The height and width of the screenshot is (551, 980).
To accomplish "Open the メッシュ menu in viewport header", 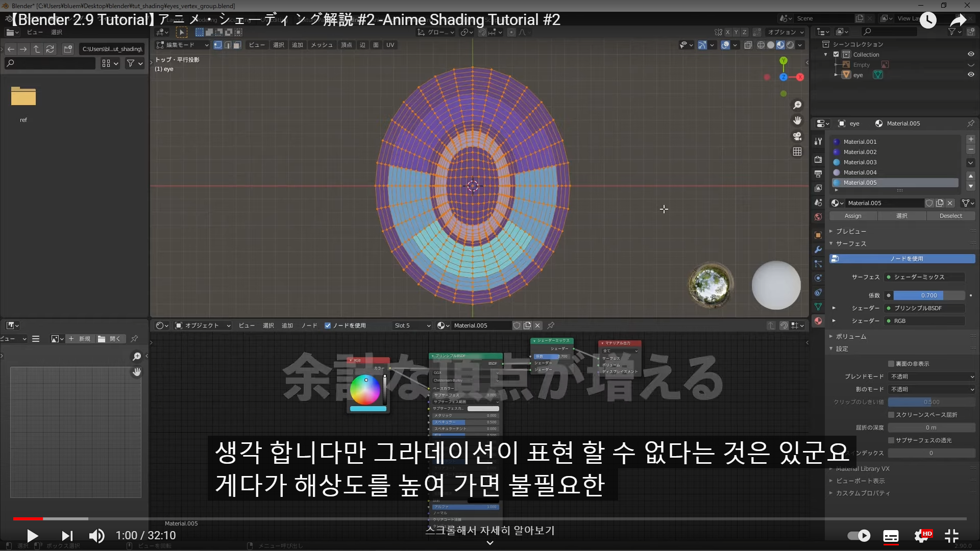I will coord(322,45).
